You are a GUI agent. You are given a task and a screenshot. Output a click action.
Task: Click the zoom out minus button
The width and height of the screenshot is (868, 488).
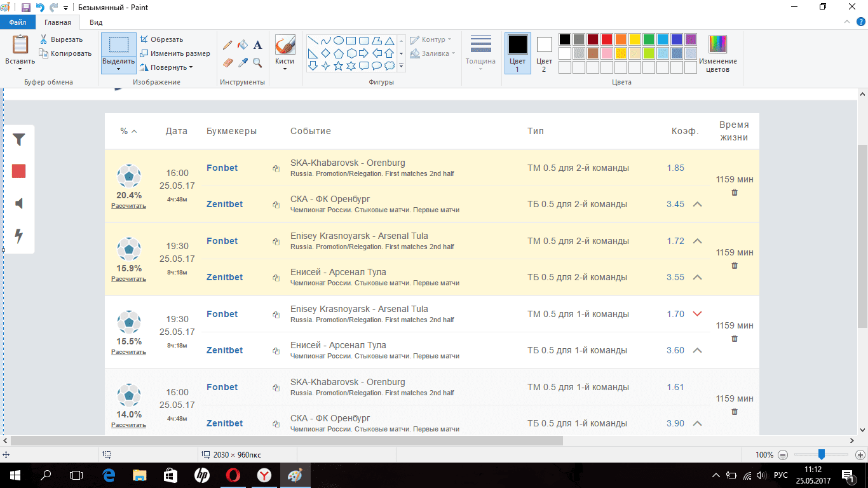[x=783, y=455]
